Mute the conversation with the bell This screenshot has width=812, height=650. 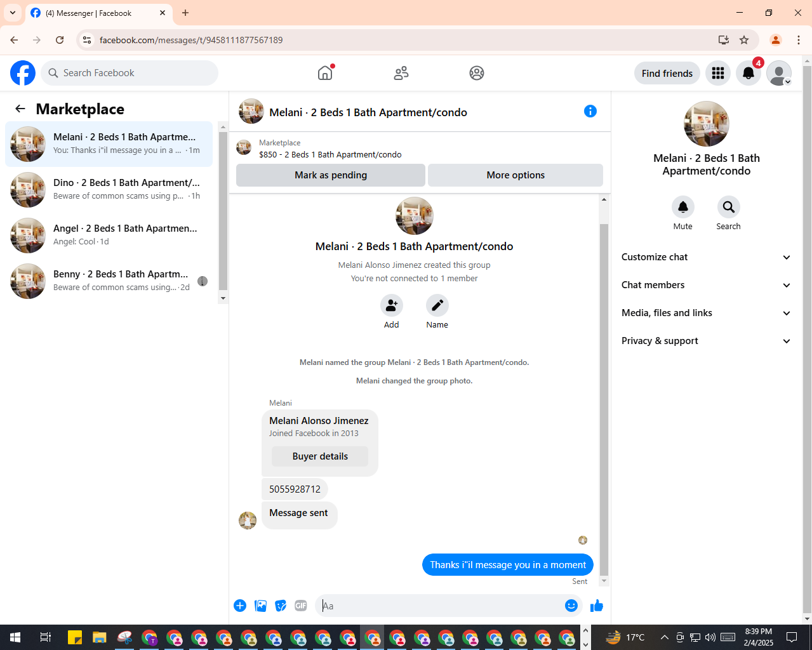tap(683, 207)
